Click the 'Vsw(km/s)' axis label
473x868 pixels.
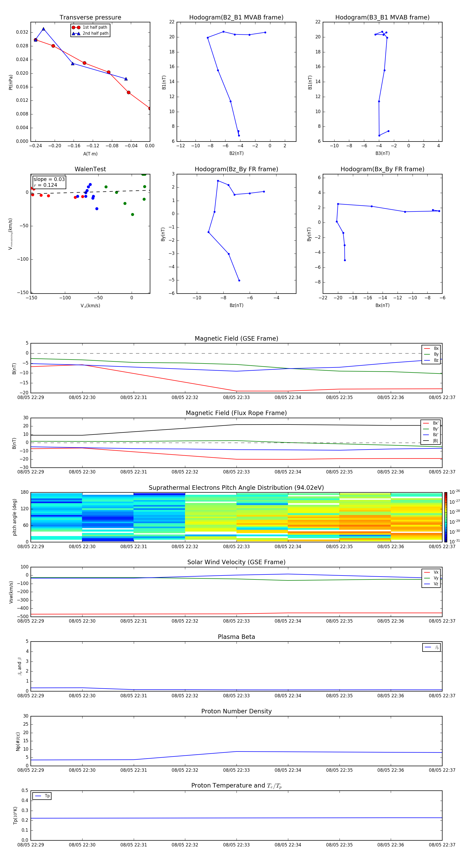(11, 592)
